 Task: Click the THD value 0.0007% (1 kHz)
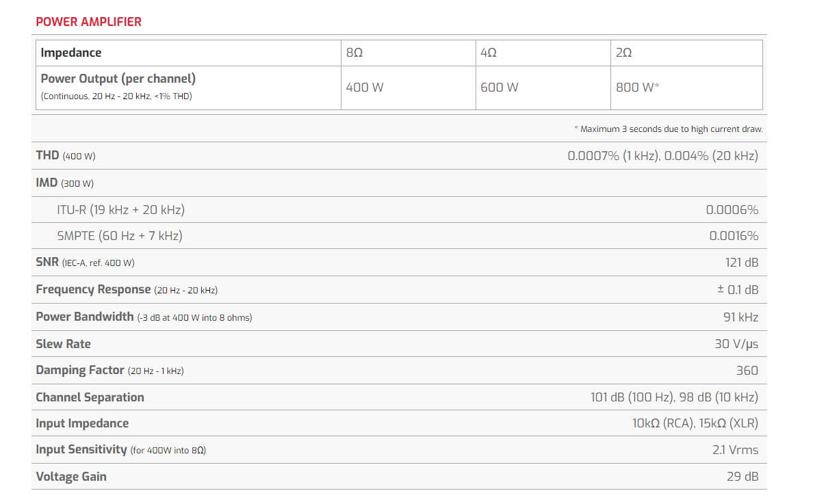tap(611, 156)
